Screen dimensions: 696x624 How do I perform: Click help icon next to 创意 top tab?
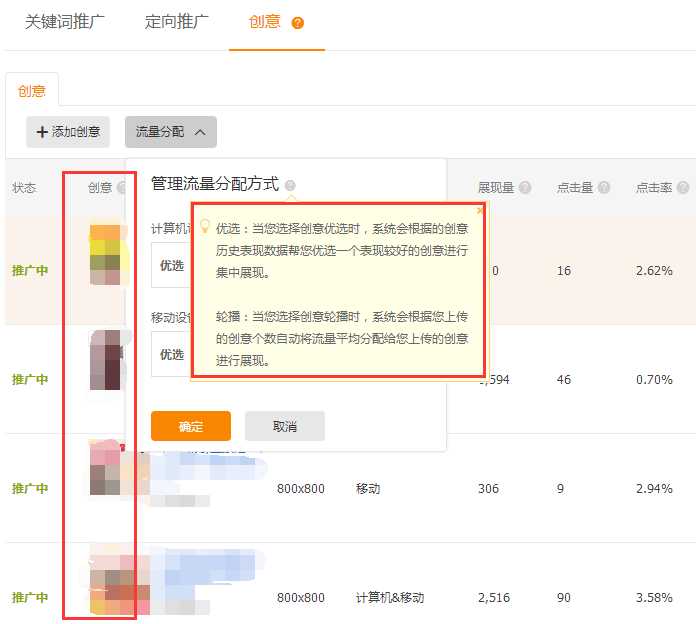297,23
